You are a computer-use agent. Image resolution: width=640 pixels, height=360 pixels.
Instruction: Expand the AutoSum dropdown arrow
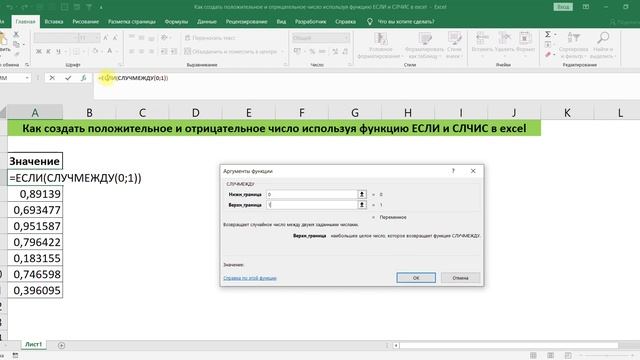click(x=555, y=34)
